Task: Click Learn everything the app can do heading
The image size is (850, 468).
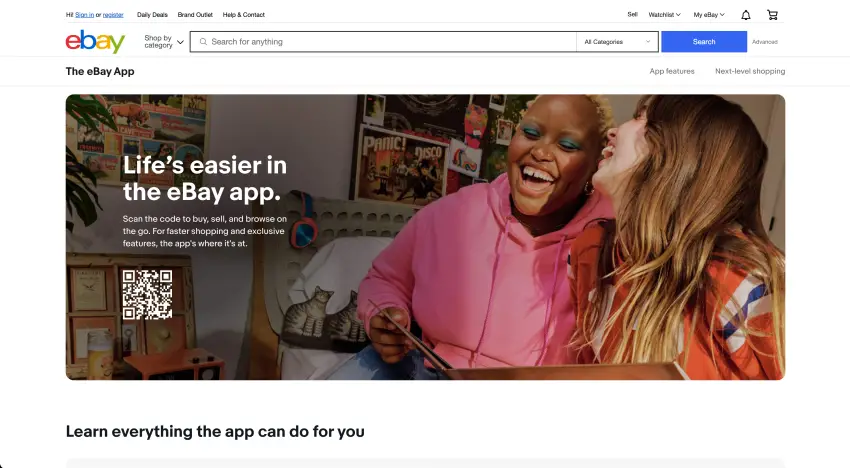Action: pyautogui.click(x=215, y=431)
